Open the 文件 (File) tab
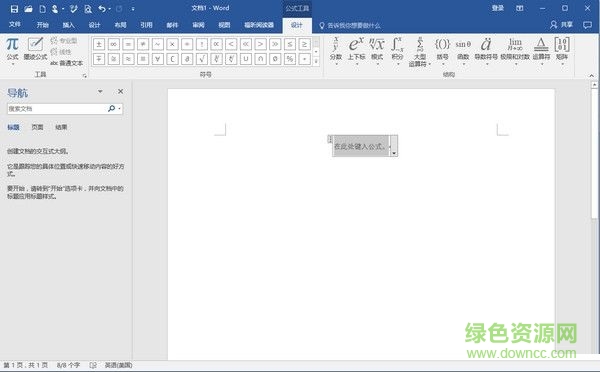600x372 pixels. click(x=15, y=24)
